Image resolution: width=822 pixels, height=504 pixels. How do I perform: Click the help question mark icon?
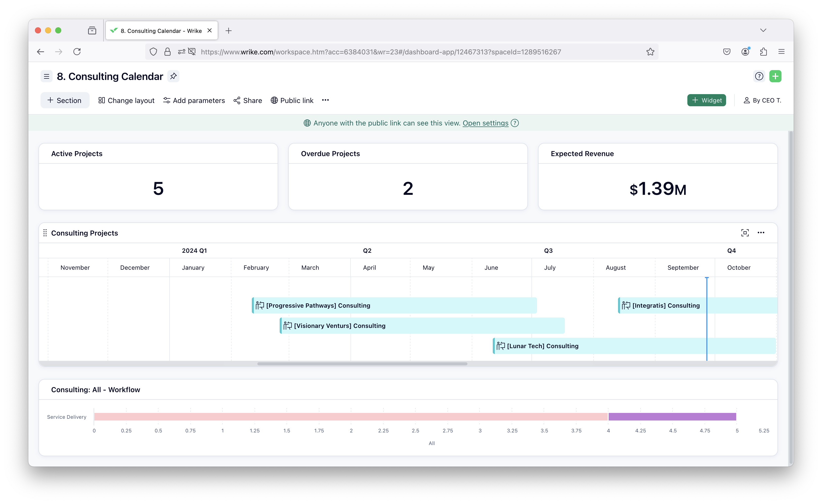(759, 76)
